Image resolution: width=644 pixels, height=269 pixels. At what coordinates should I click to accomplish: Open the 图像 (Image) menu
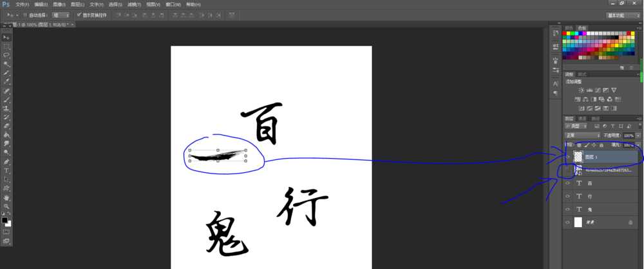tap(59, 5)
